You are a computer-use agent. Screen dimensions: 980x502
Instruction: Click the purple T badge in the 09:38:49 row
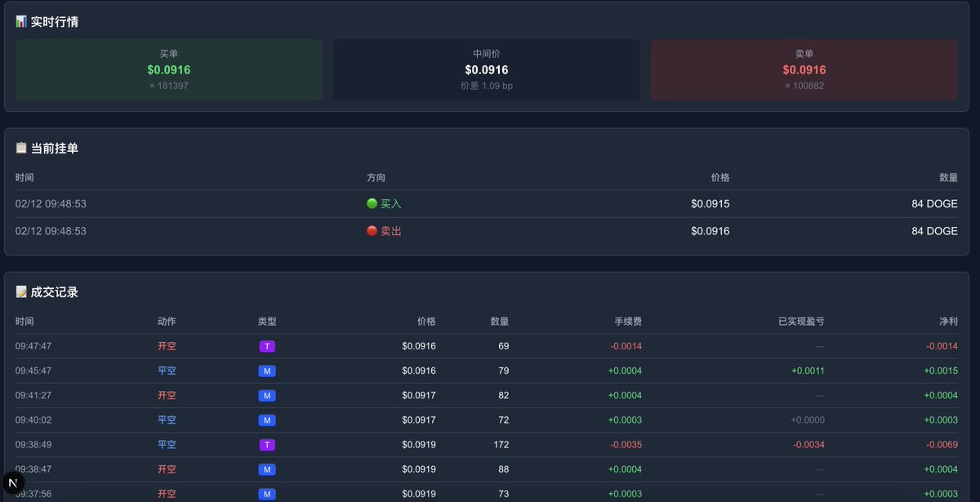(267, 445)
